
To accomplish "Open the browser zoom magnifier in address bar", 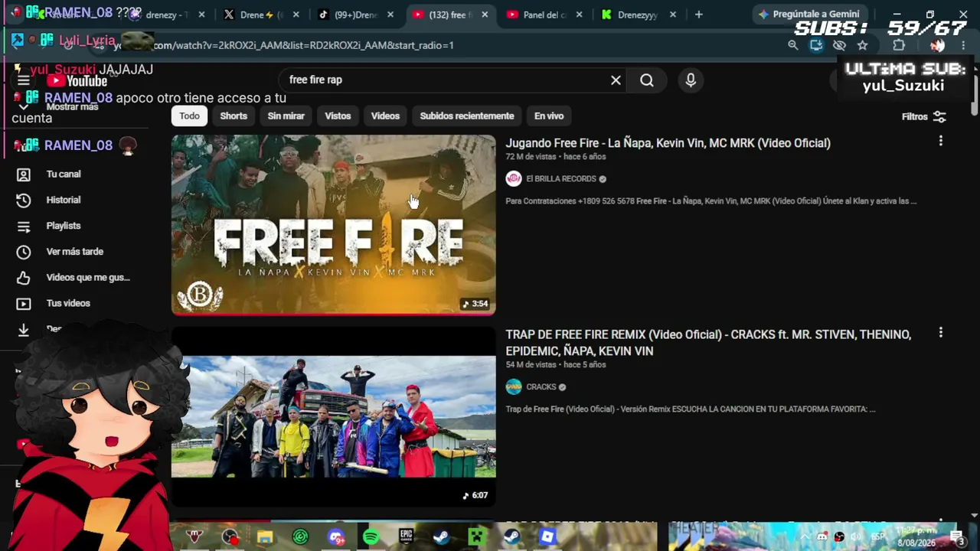I will (793, 45).
